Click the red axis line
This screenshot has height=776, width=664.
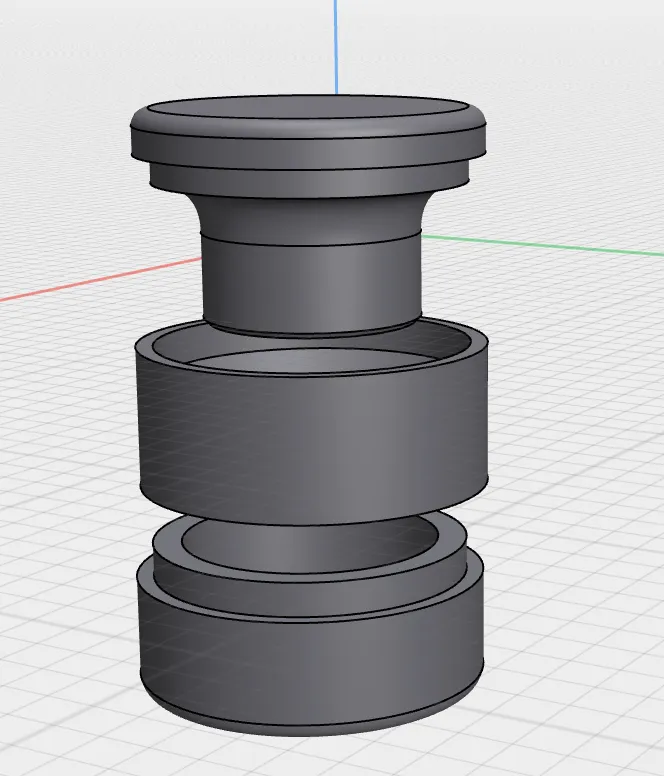[x=100, y=279]
